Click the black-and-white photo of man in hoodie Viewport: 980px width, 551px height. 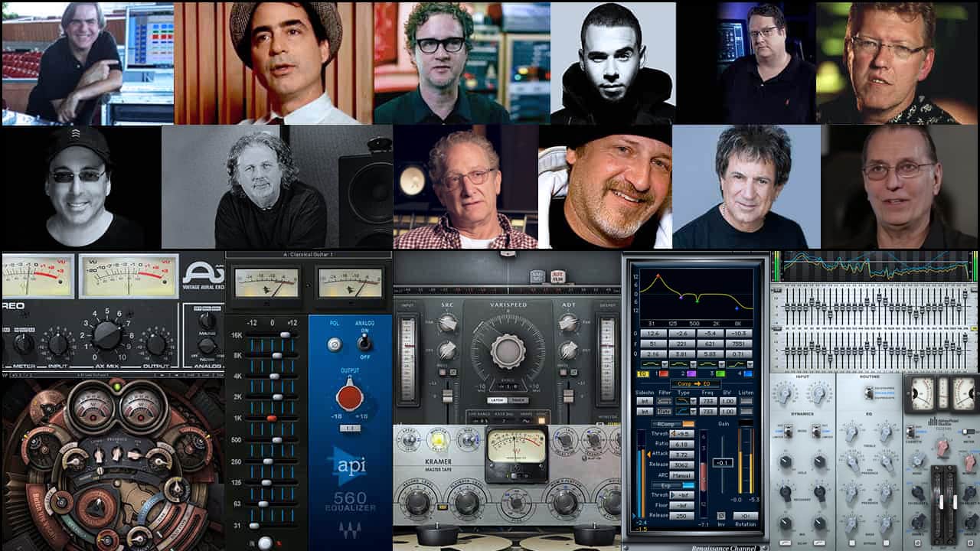coord(612,64)
